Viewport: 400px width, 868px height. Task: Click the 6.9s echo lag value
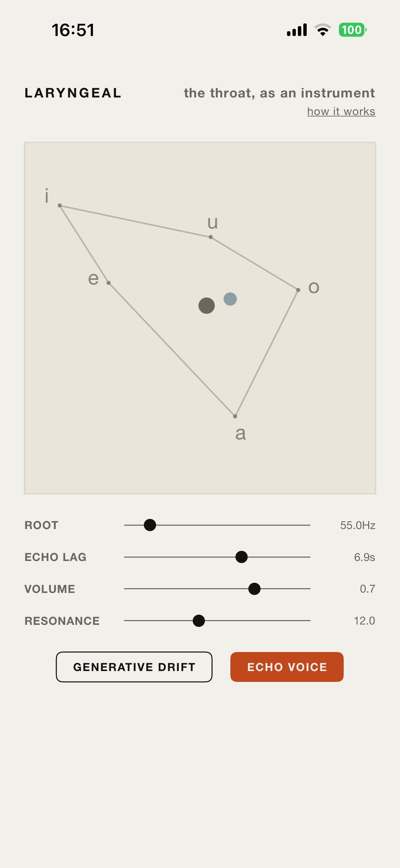(364, 557)
